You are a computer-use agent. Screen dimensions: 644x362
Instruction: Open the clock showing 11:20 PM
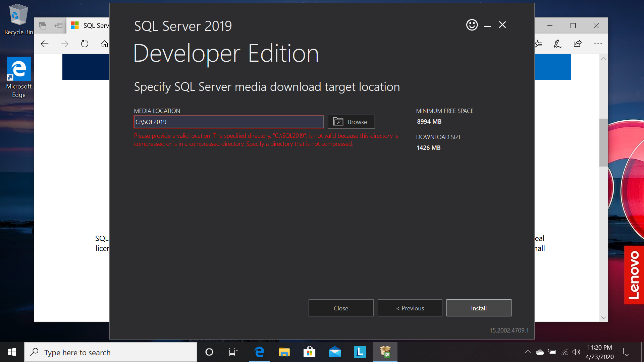tap(599, 352)
